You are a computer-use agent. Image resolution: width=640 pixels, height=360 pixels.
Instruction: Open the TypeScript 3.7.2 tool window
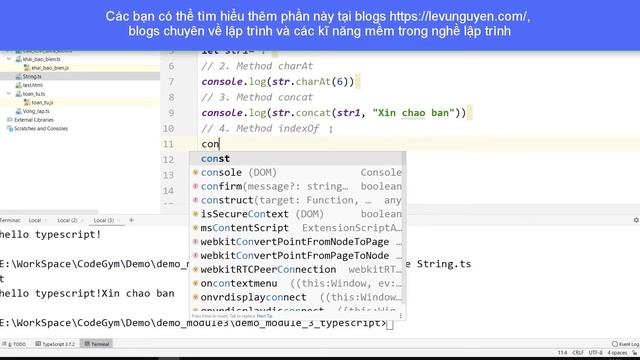[55, 344]
